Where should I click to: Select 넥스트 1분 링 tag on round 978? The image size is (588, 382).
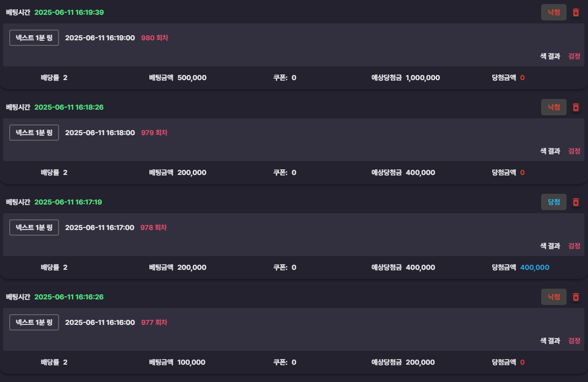click(x=34, y=228)
